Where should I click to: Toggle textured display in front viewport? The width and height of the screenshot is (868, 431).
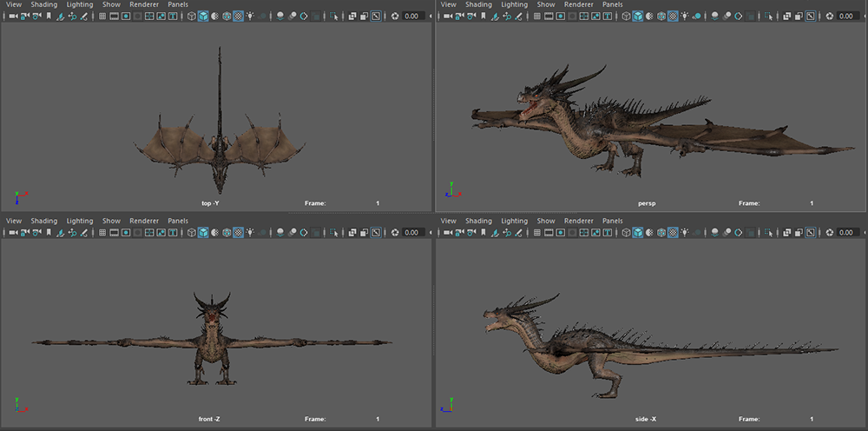pyautogui.click(x=239, y=233)
